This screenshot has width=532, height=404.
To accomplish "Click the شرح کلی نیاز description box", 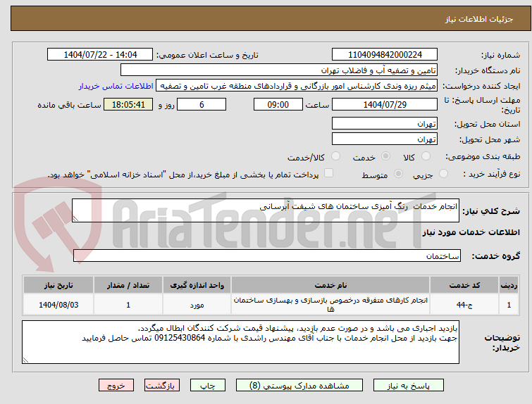I will click(266, 210).
